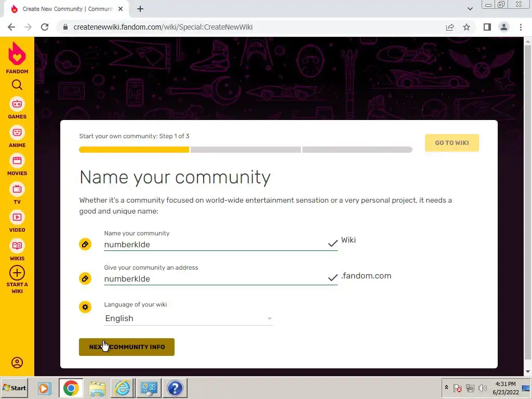Select the Create New Community tab

coord(67,9)
